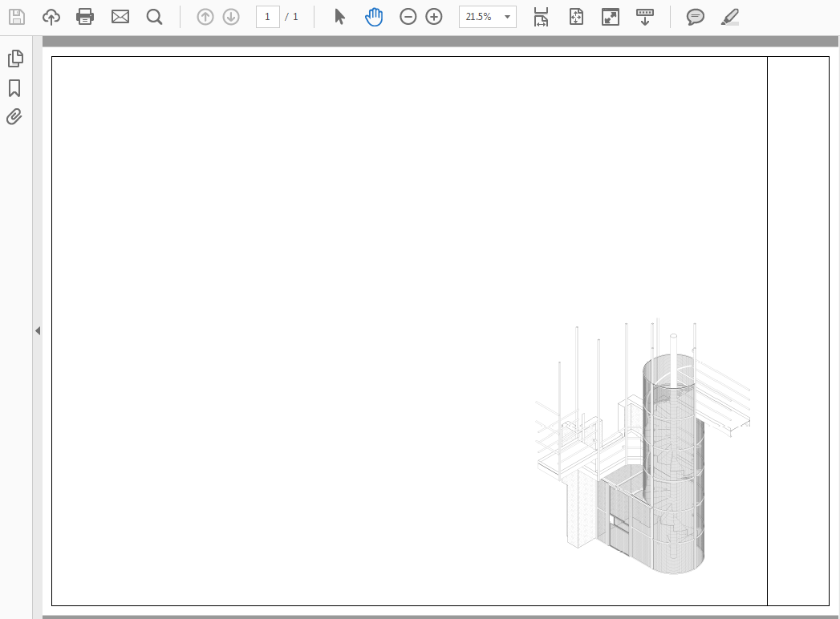The height and width of the screenshot is (619, 840).
Task: Open the Attachments panel
Action: coord(14,117)
